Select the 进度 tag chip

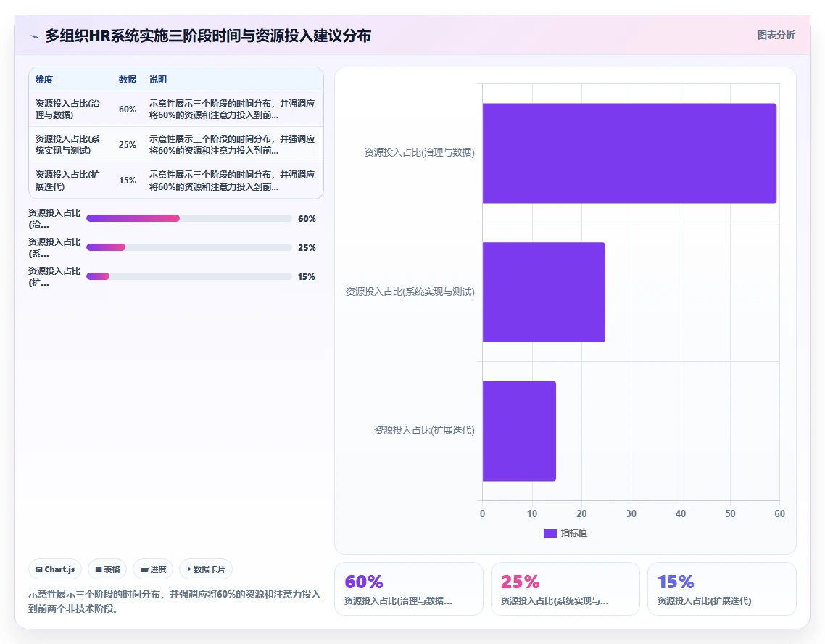pyautogui.click(x=153, y=569)
